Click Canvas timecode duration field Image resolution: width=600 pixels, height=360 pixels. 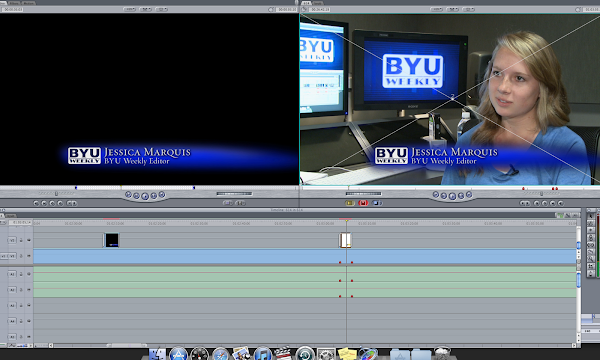click(x=320, y=9)
